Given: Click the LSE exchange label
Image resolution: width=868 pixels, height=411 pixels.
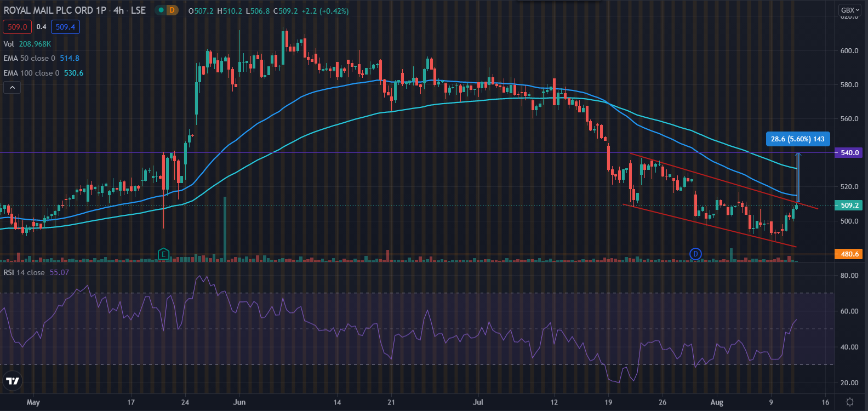Looking at the screenshot, I should coord(139,10).
